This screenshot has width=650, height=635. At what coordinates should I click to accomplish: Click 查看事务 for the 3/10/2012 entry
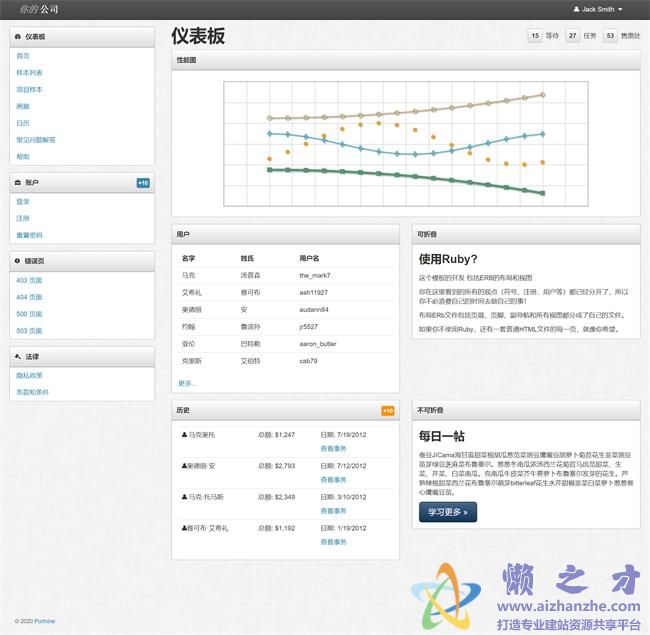pyautogui.click(x=333, y=511)
